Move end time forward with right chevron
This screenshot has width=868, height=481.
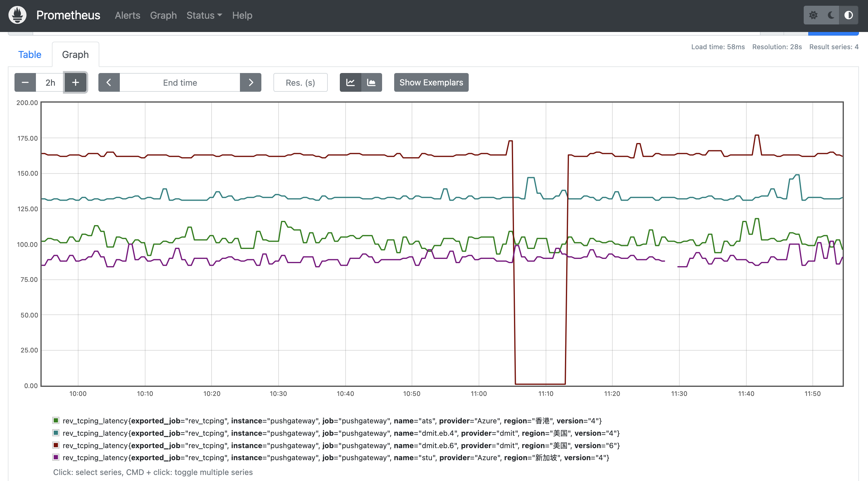click(251, 82)
